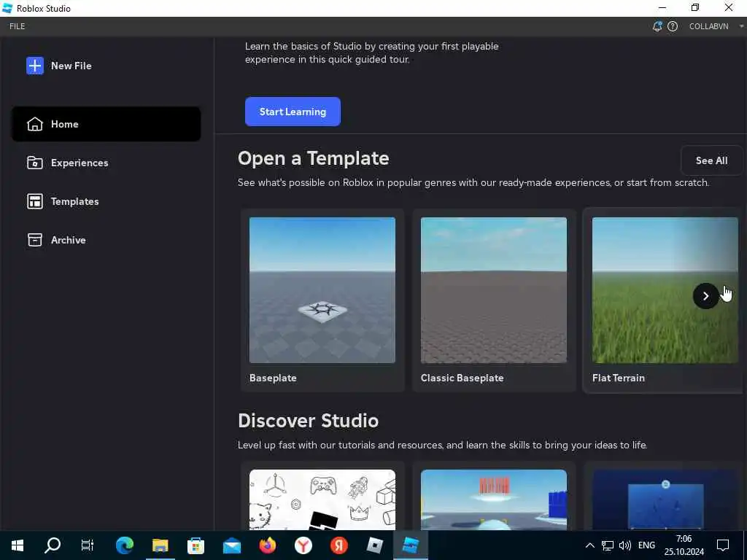The width and height of the screenshot is (747, 560).
Task: Switch to the Templates sidebar section
Action: (x=106, y=201)
